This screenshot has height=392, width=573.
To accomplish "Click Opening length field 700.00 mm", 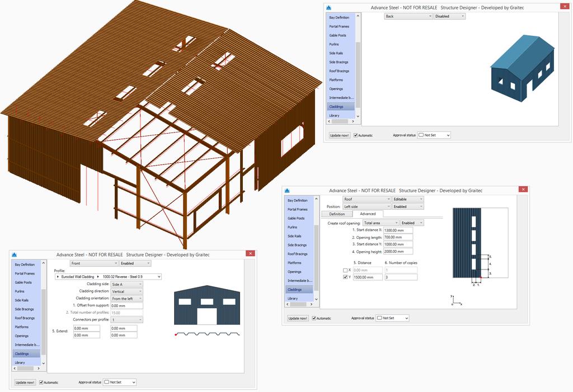I will coord(398,238).
